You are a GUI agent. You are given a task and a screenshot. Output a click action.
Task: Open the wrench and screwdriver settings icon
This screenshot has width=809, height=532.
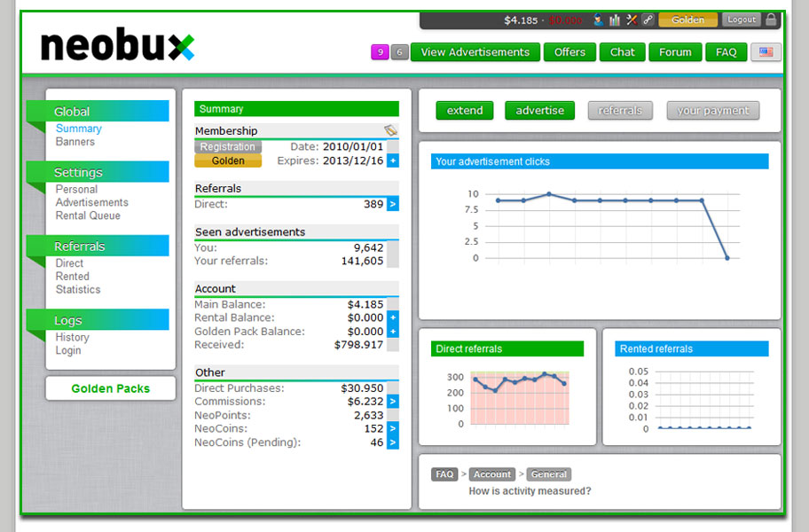pos(632,20)
